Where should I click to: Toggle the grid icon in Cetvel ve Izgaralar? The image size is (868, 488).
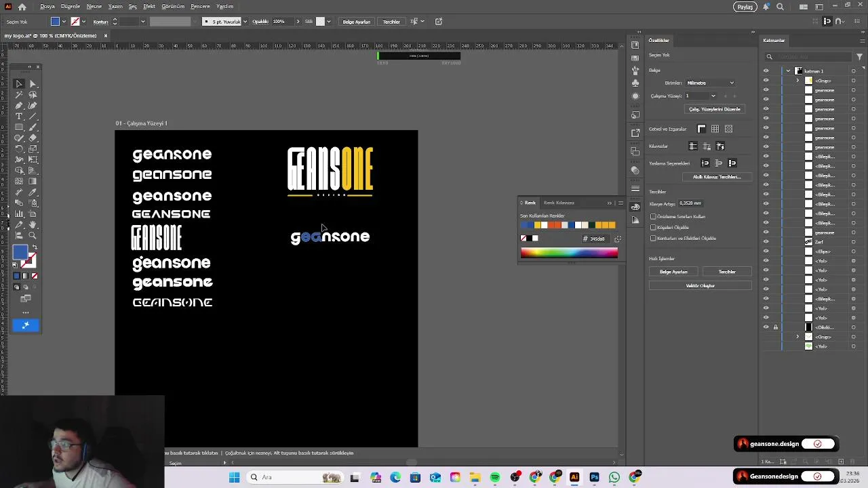[x=715, y=129]
